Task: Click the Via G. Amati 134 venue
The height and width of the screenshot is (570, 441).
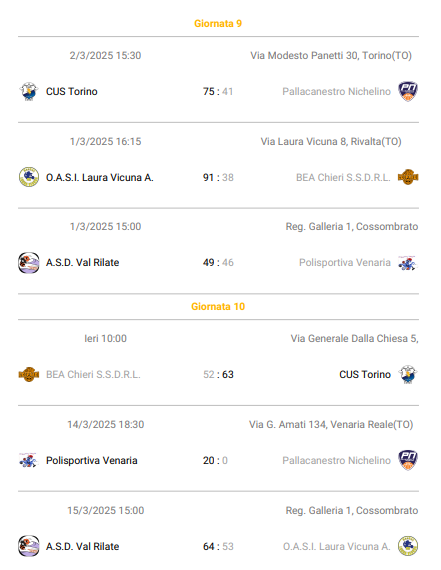Action: pos(331,425)
